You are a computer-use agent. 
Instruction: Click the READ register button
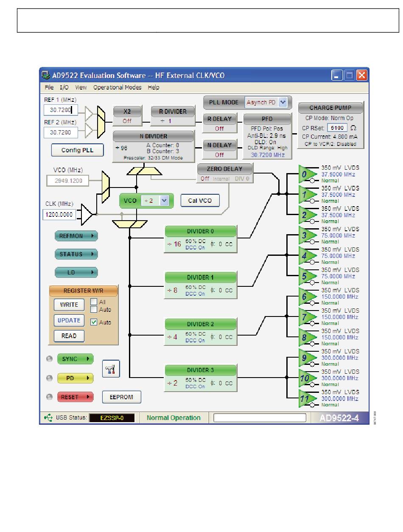click(69, 336)
